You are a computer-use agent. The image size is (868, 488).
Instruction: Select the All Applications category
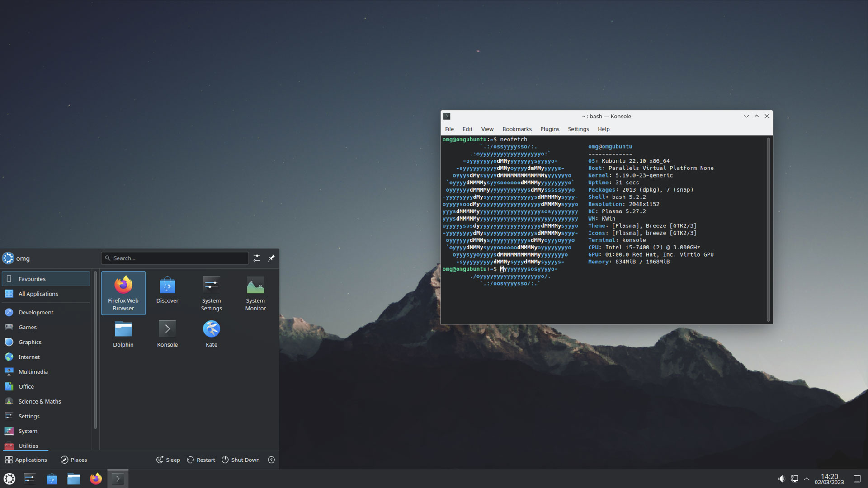[x=46, y=294]
